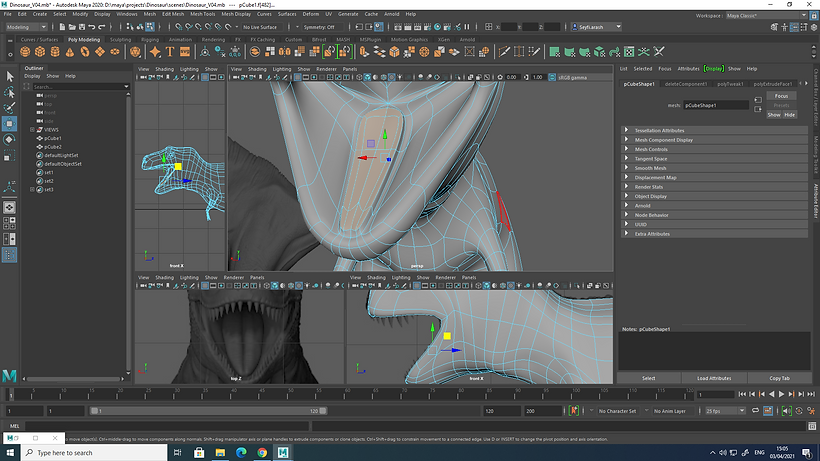
Task: Click the Select tool arrow in toolbox
Action: coord(9,76)
